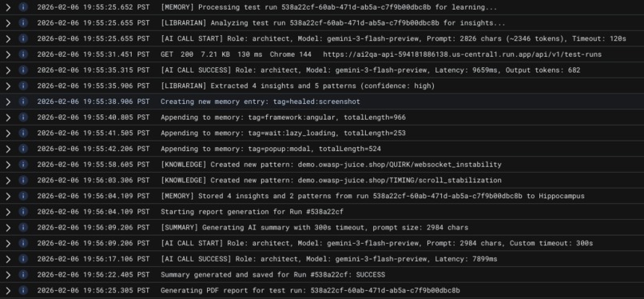Click info icon on scroll_stabilization row
Image resolution: width=644 pixels, height=299 pixels.
23,181
